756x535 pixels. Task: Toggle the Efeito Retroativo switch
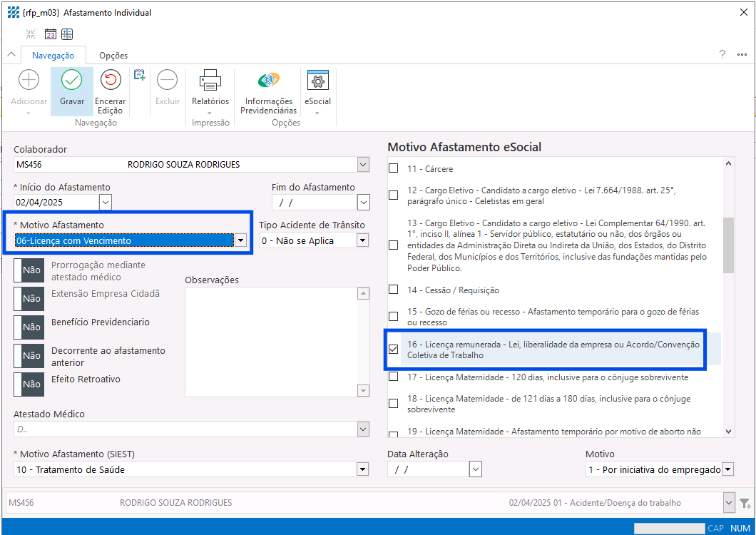coord(31,384)
